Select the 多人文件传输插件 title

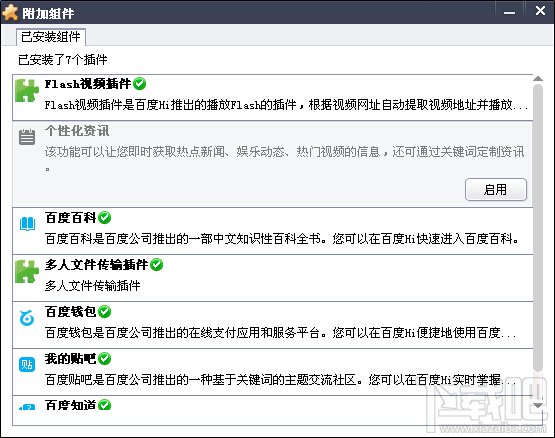point(96,265)
